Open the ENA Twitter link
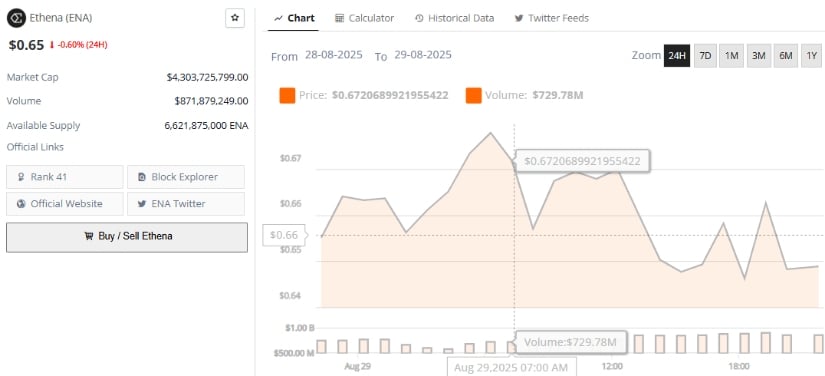The image size is (825, 376). click(x=186, y=204)
